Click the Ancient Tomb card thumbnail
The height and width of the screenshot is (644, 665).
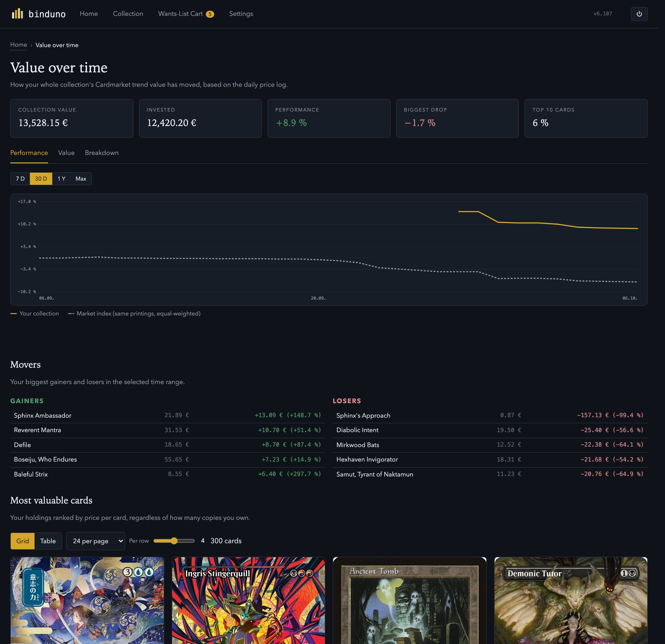tap(409, 600)
